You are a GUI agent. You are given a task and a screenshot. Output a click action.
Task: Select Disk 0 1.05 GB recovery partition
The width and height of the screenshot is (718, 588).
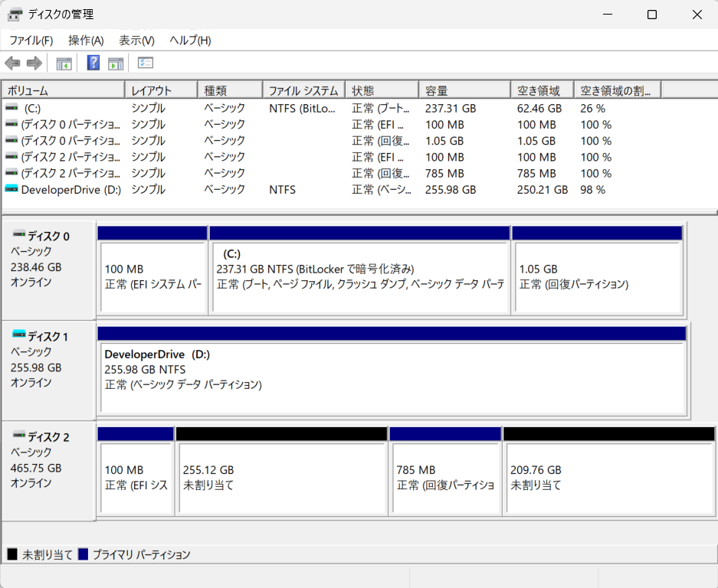tap(598, 270)
